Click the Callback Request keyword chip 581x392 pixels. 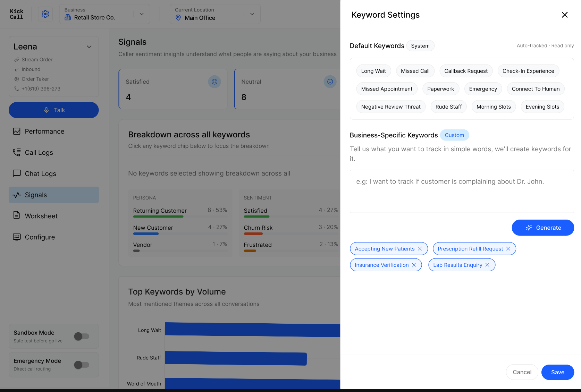pyautogui.click(x=466, y=71)
